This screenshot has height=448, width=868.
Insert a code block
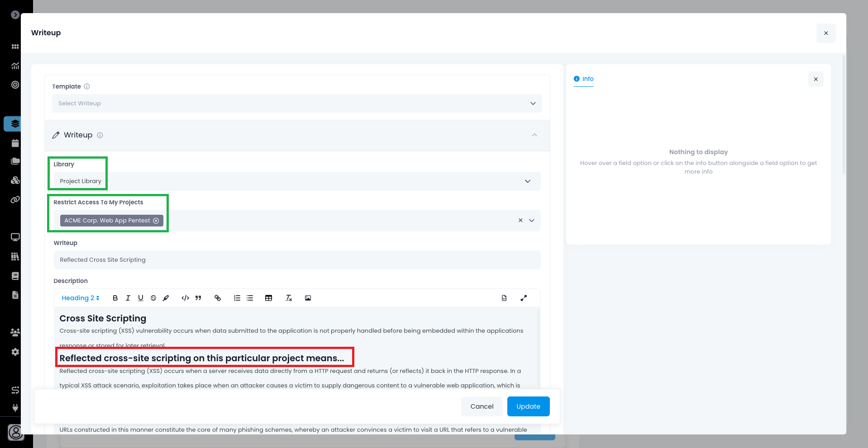click(x=185, y=298)
